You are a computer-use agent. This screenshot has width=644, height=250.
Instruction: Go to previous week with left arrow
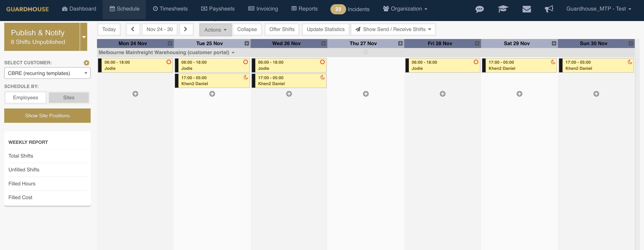coord(133,29)
